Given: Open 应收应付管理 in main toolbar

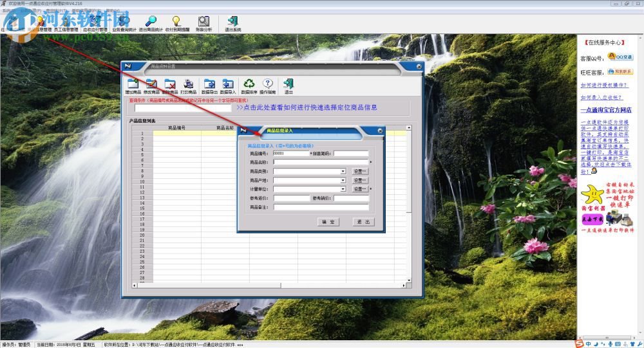Looking at the screenshot, I should pos(95,24).
